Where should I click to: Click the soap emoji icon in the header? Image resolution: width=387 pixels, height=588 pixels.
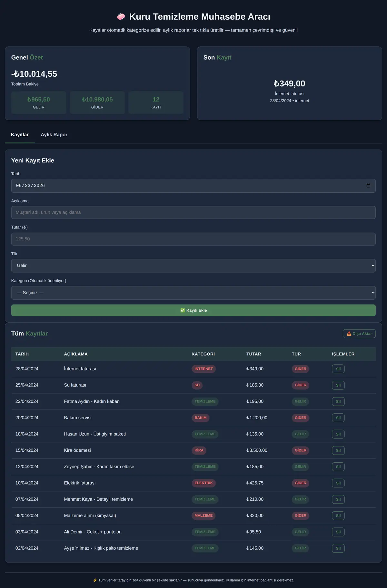(x=121, y=16)
